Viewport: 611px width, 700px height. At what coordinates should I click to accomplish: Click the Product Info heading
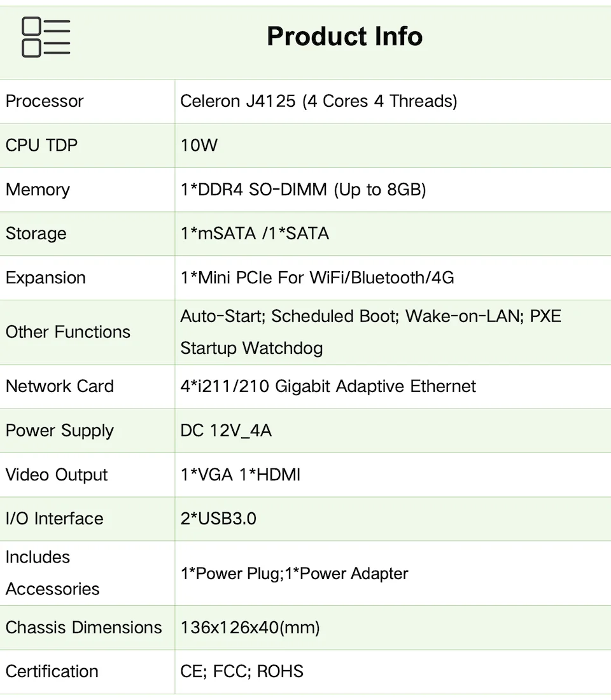click(x=344, y=36)
